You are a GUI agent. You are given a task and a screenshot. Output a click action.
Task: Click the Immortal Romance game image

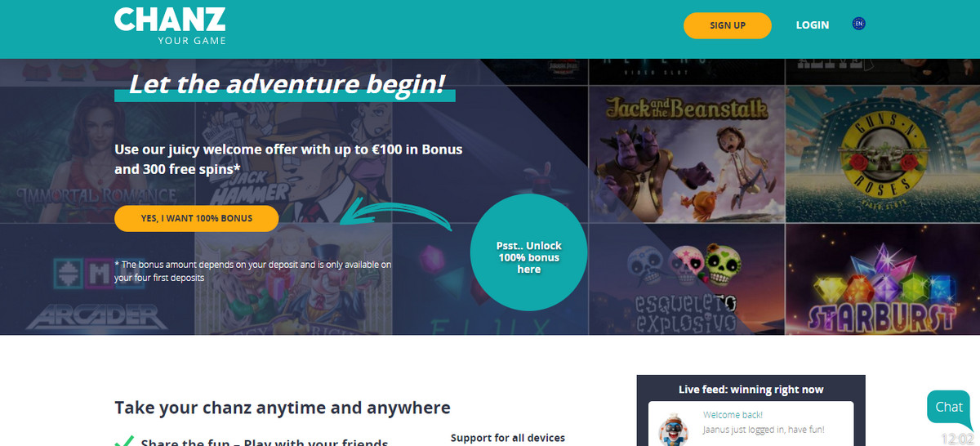click(x=98, y=155)
